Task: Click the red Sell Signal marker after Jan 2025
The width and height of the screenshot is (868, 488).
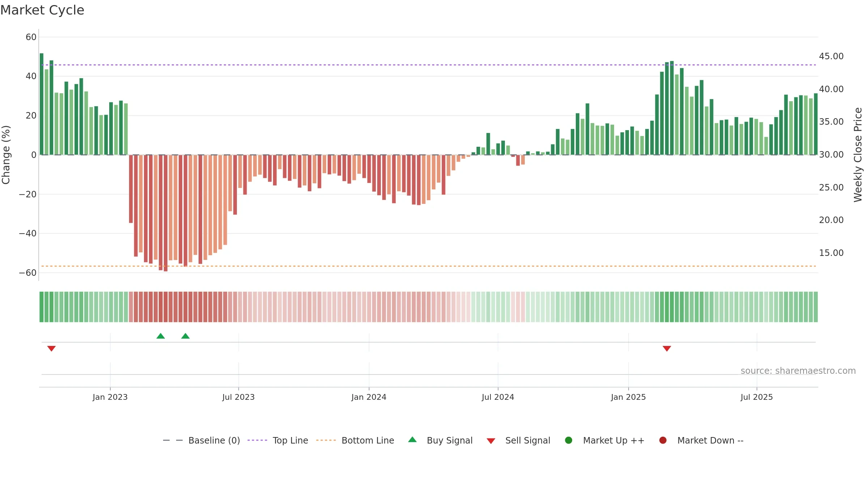Action: 667,348
